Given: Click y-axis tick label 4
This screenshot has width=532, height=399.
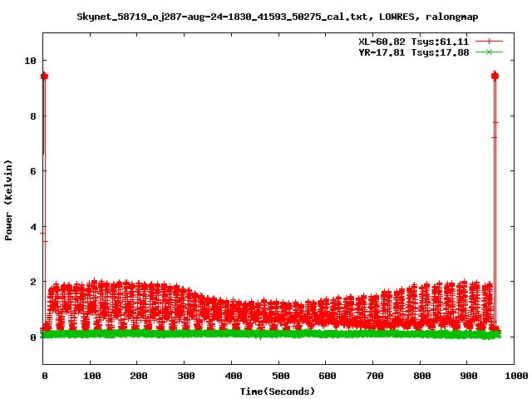Looking at the screenshot, I should tap(33, 227).
